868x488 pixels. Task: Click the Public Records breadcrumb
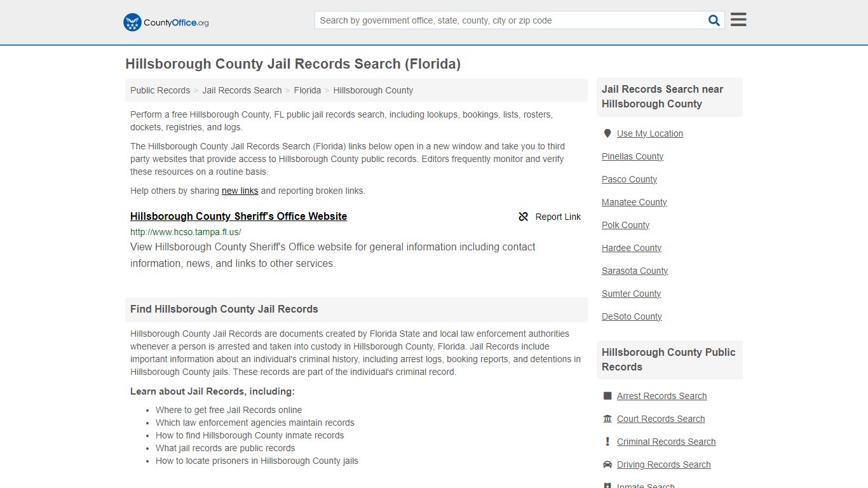pos(159,90)
